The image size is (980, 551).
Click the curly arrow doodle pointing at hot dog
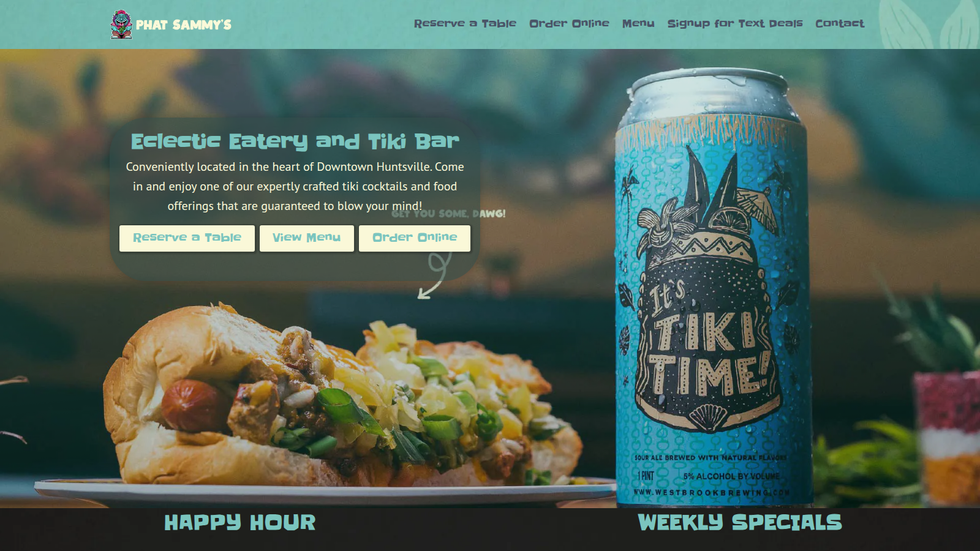[x=435, y=275]
